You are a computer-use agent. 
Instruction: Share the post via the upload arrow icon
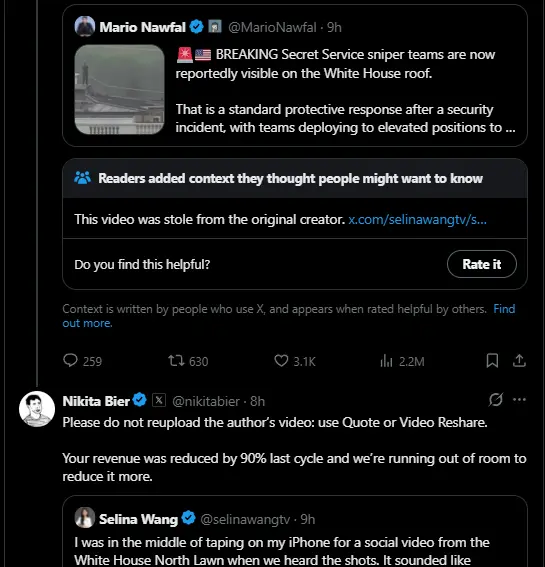pos(519,361)
